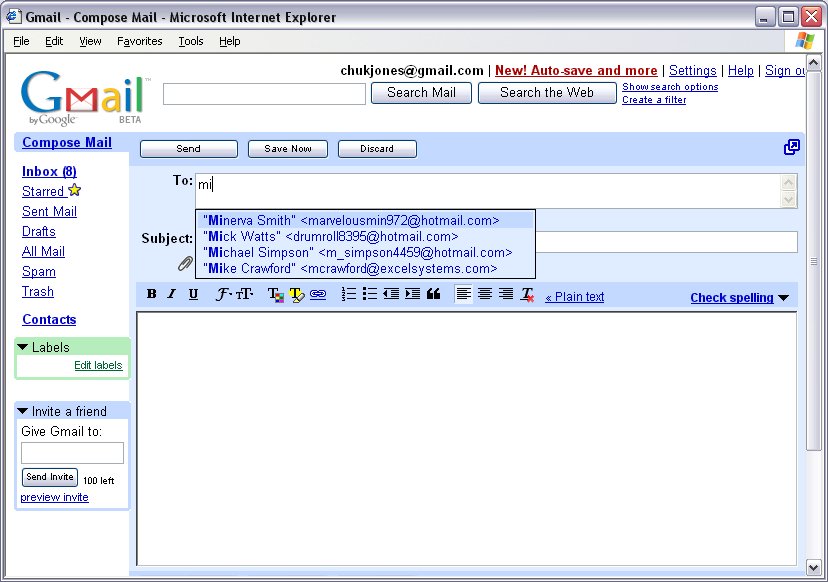This screenshot has height=582, width=828.
Task: Insert a hyperlink with the link icon
Action: pyautogui.click(x=318, y=294)
